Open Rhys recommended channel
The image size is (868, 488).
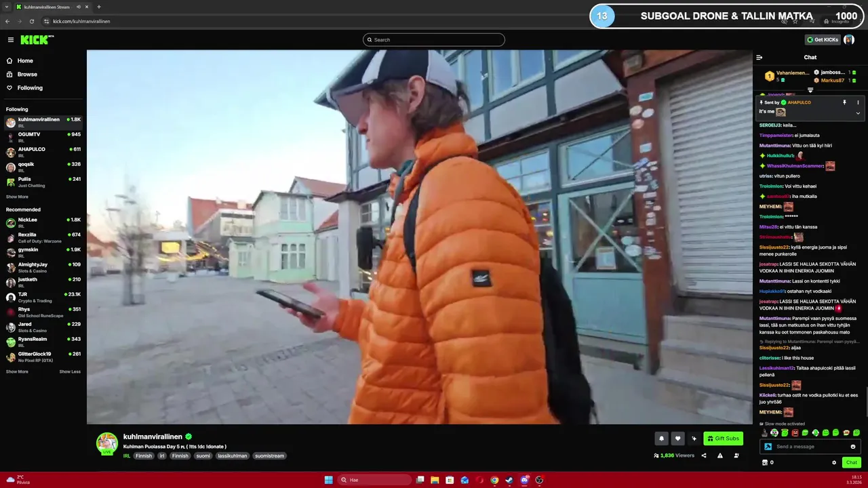pos(43,312)
